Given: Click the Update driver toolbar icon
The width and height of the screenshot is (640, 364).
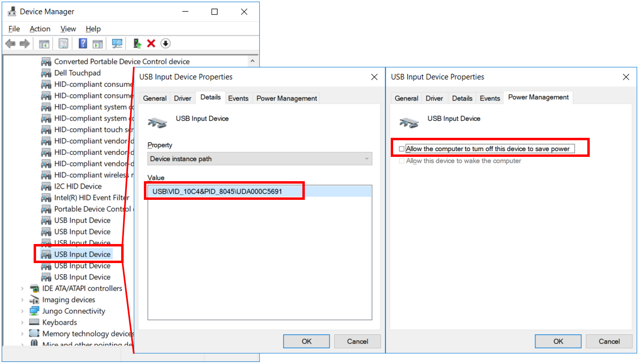Looking at the screenshot, I should 137,43.
